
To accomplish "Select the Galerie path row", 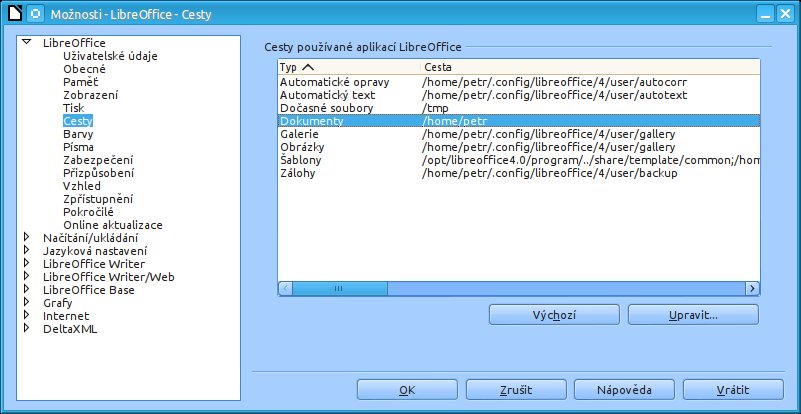I will pos(519,134).
